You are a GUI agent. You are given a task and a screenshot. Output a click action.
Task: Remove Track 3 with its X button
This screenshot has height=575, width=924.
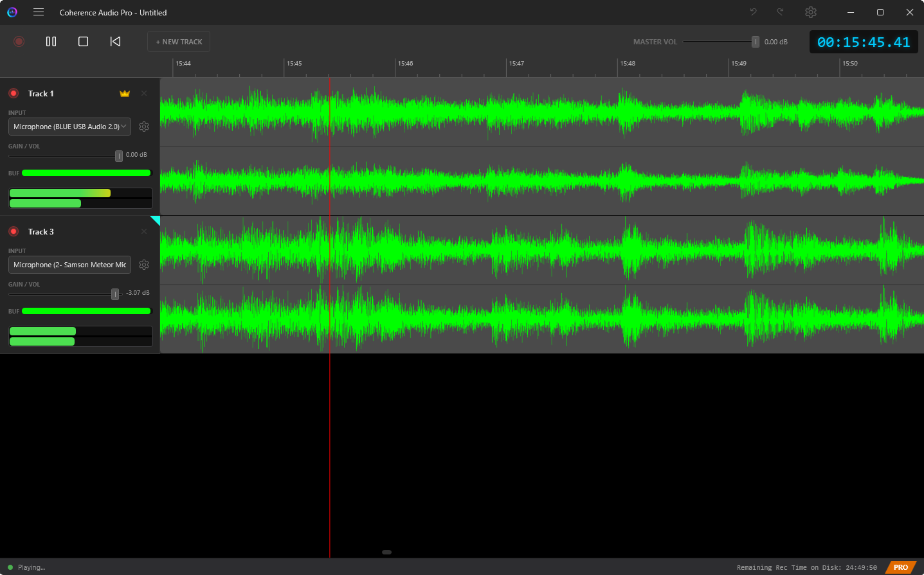pos(143,231)
